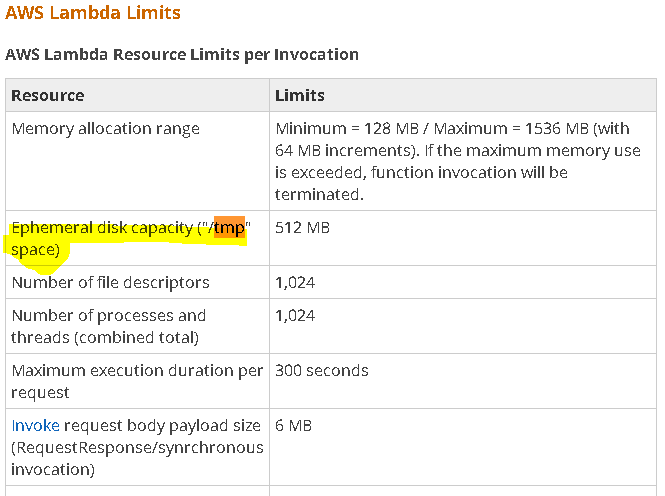The width and height of the screenshot is (665, 496).
Task: Select the 6 MB payload limit value
Action: pos(294,426)
